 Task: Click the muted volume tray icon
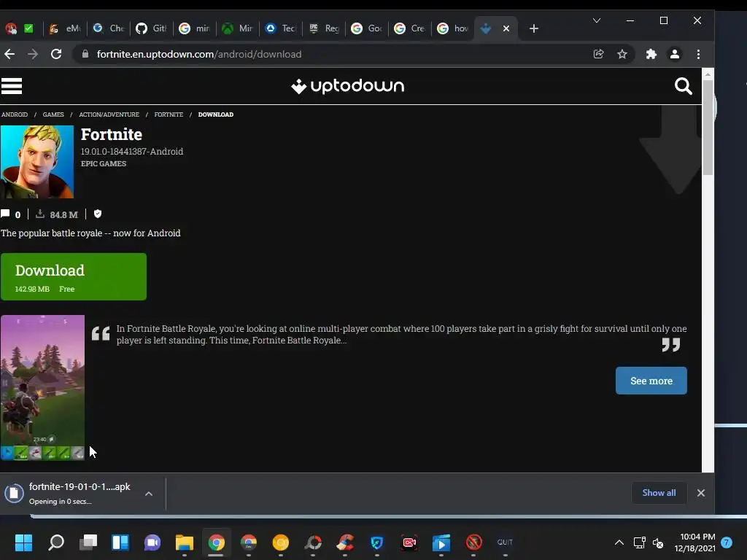(x=658, y=542)
